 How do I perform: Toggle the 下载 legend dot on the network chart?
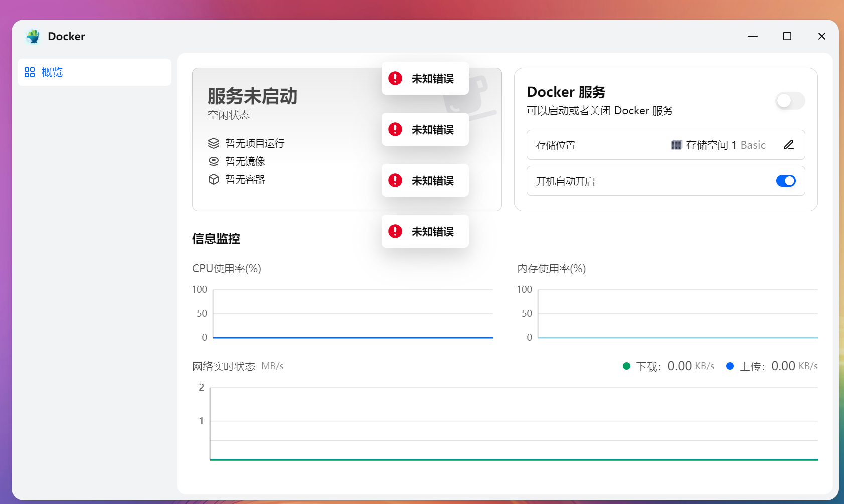click(626, 366)
